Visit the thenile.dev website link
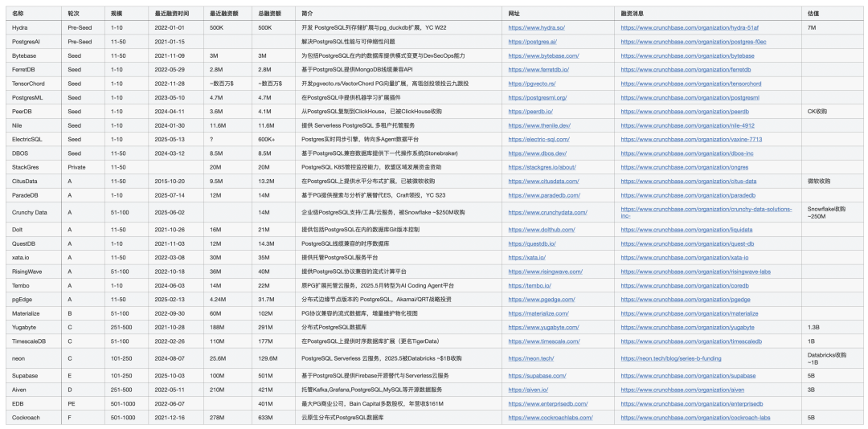868x429 pixels. tap(539, 125)
